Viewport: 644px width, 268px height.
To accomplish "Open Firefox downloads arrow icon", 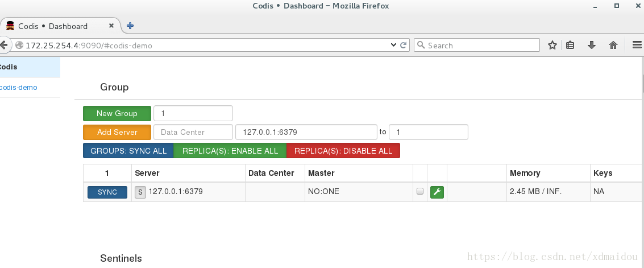I will point(592,45).
